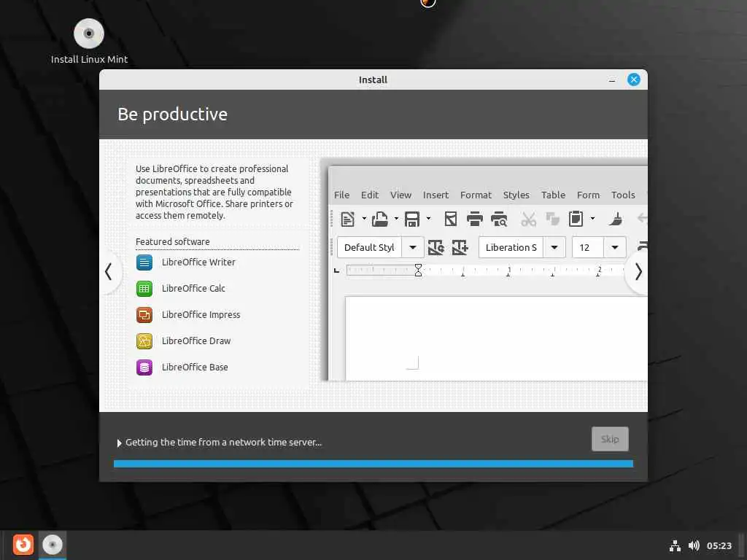Go to the next slide arrow
The image size is (747, 560).
[x=638, y=272]
